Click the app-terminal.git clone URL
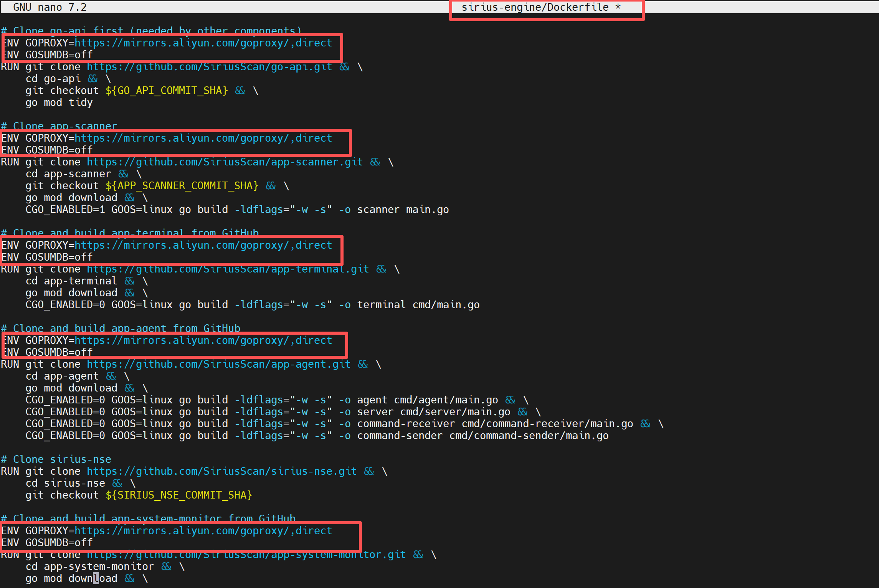Screen dimensions: 879x588 [228, 269]
